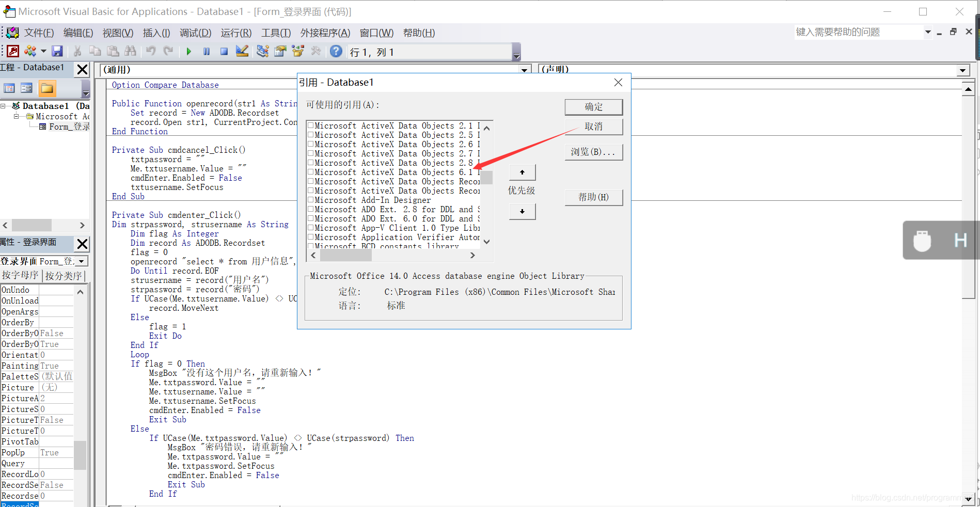Check Microsoft ActiveX Data Objects 2.8 Library
This screenshot has width=980, height=507.
coord(311,163)
